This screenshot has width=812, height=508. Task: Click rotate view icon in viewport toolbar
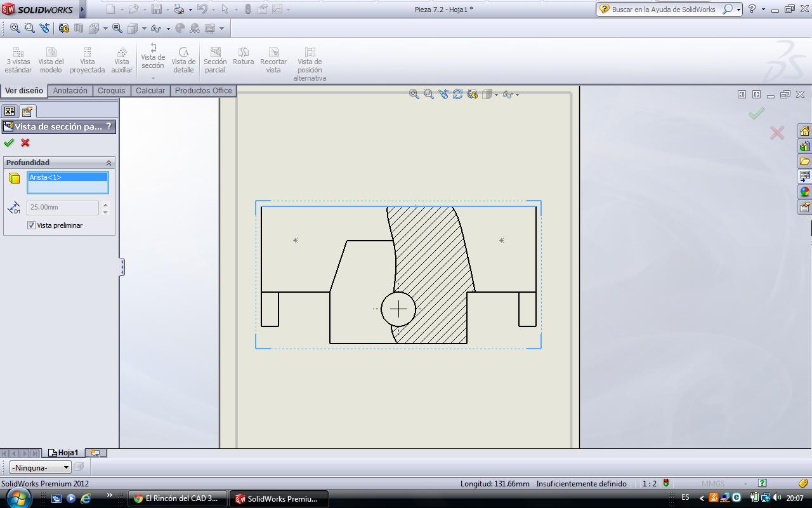pos(457,94)
